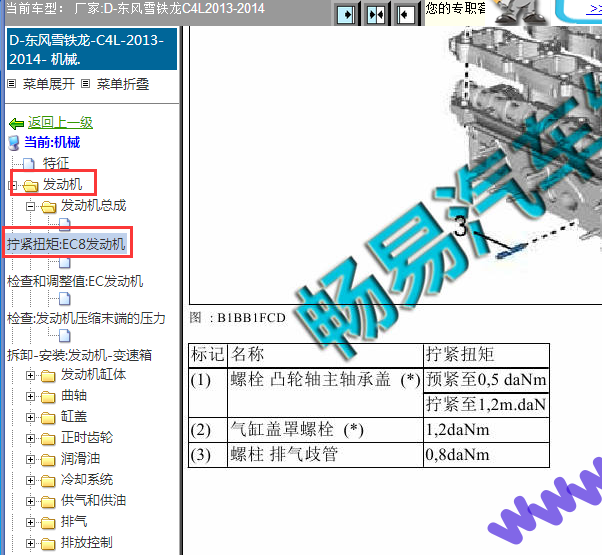Click the center split-panels arrow button
The height and width of the screenshot is (555, 602).
[376, 15]
